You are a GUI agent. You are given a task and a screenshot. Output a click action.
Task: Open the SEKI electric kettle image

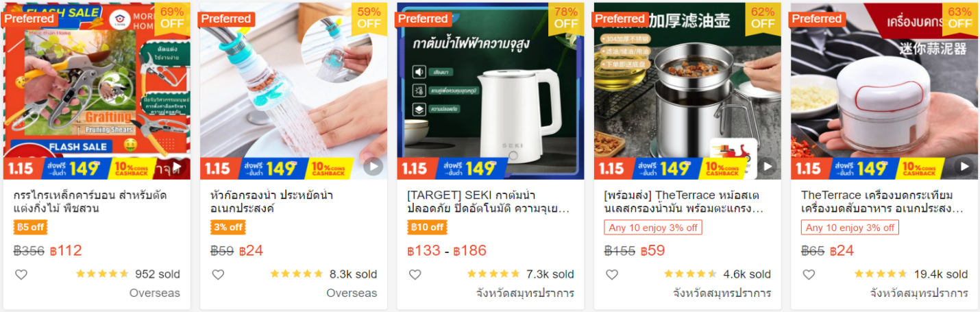pyautogui.click(x=491, y=91)
